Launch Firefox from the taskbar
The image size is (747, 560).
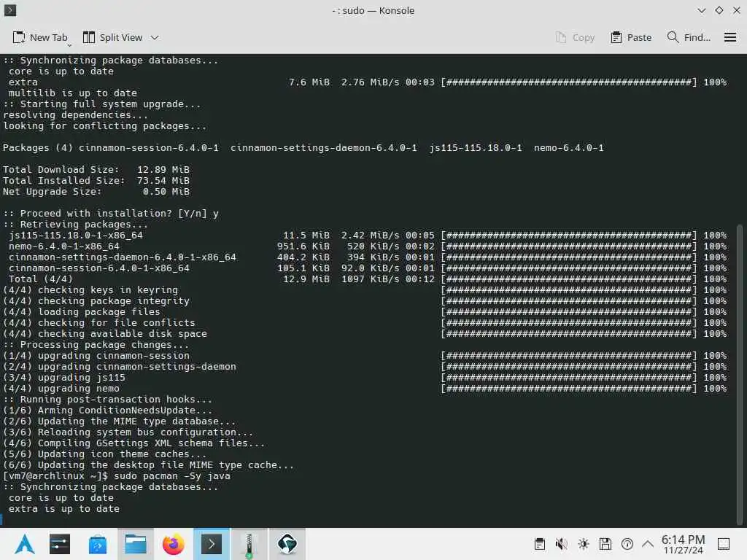(x=174, y=544)
